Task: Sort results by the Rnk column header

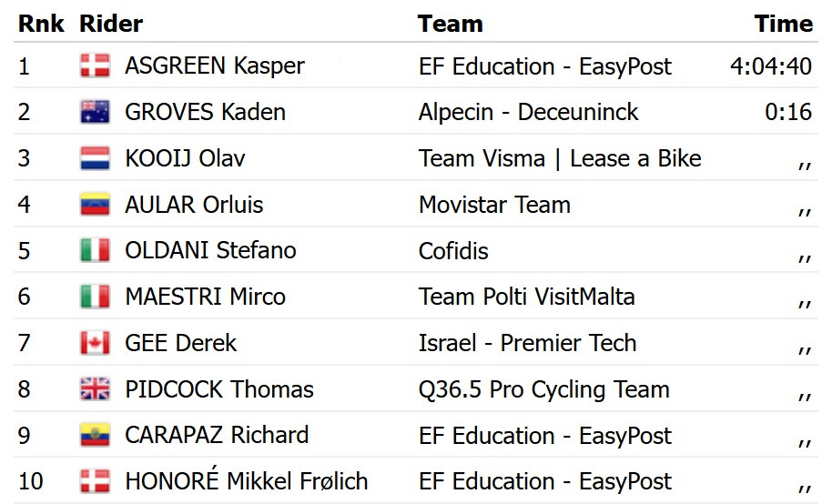Action: [41, 24]
